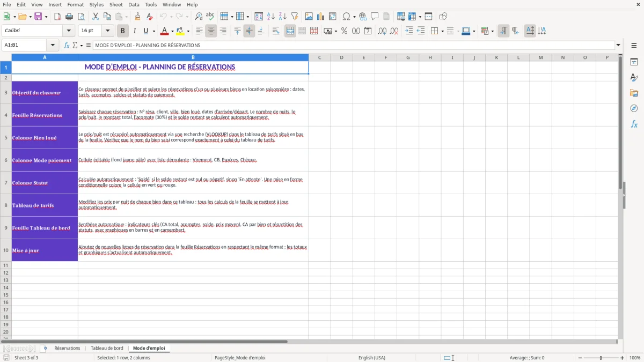The width and height of the screenshot is (644, 362).
Task: Toggle Wrap Text
Action: click(x=276, y=31)
